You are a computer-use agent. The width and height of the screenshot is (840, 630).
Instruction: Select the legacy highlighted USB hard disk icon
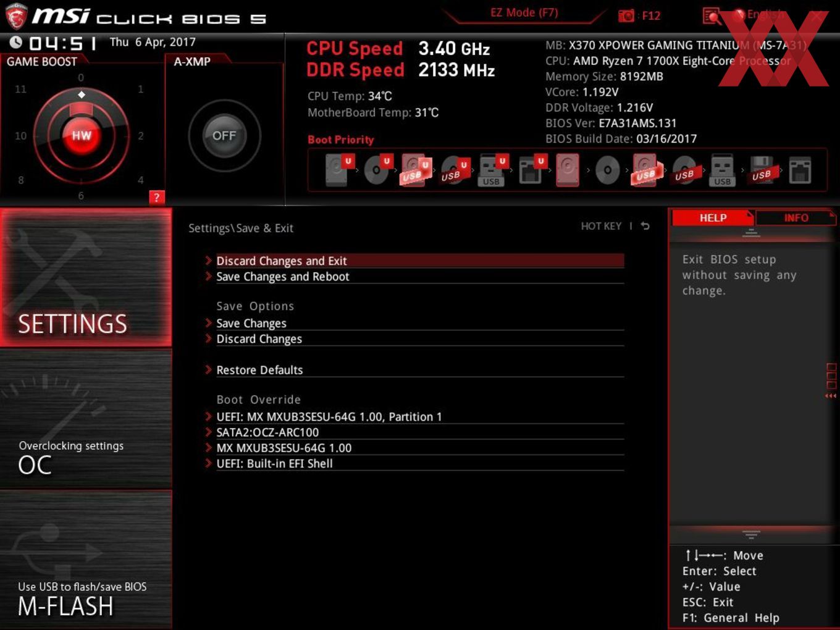pos(646,170)
